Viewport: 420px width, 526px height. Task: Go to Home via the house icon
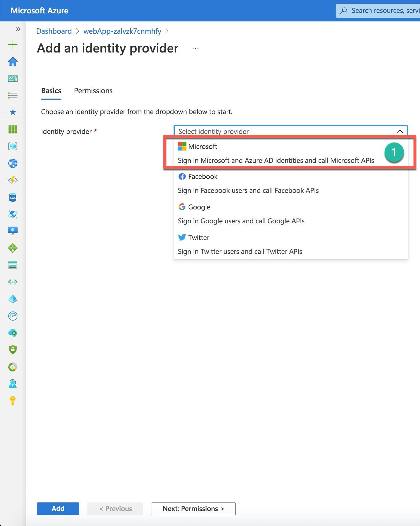[13, 62]
